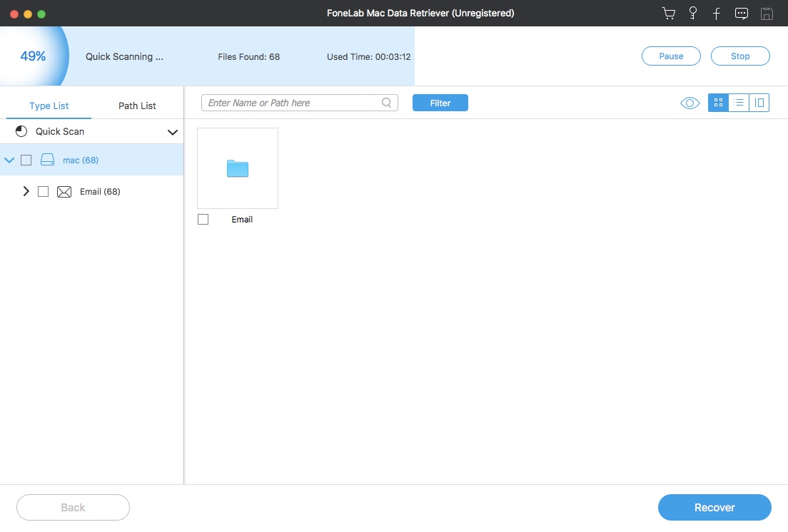Click the 49% scan progress indicator
This screenshot has height=532, width=788.
[33, 56]
